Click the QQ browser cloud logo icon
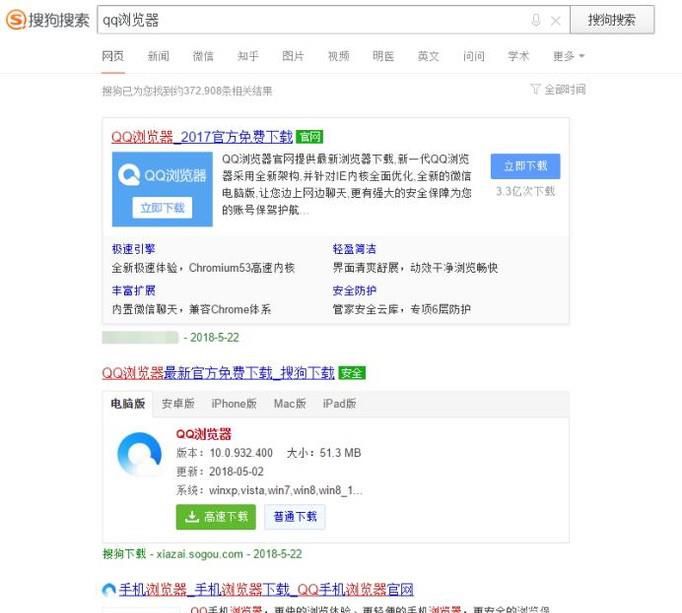Image resolution: width=682 pixels, height=613 pixels. click(x=140, y=453)
